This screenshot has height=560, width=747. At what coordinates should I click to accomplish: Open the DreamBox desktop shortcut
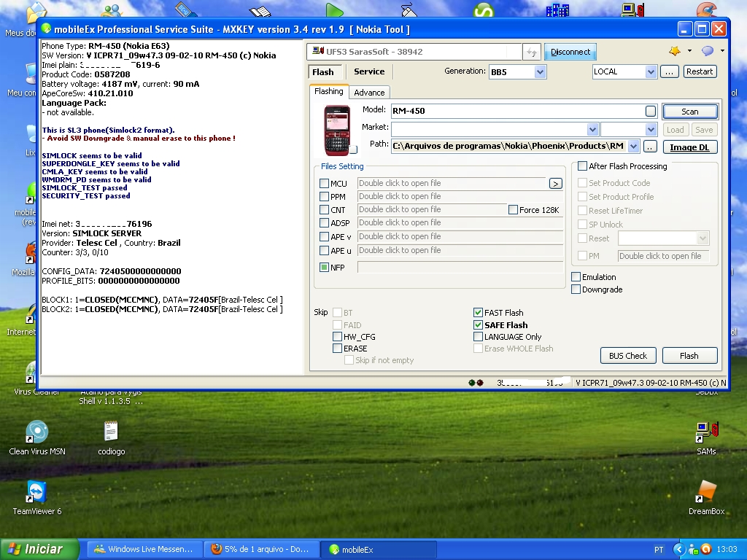tap(706, 498)
